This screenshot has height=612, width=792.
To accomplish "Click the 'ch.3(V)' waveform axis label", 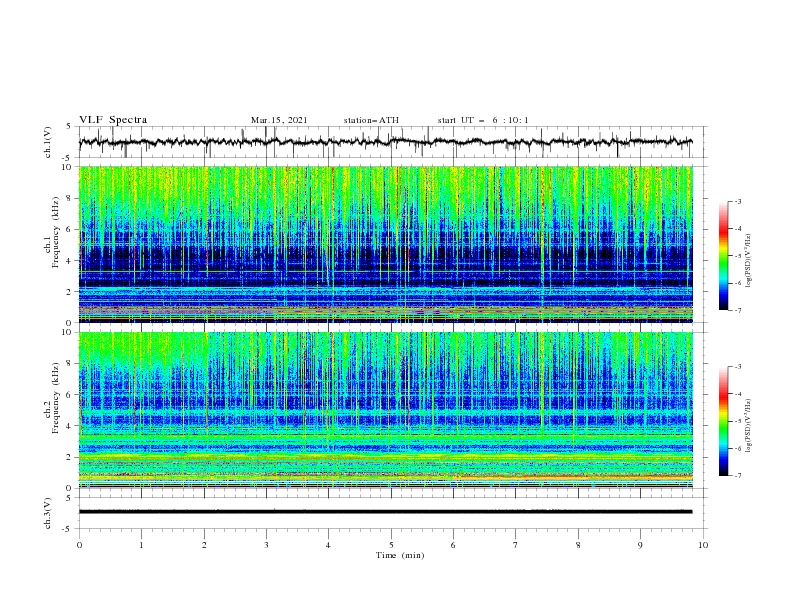I will [48, 513].
